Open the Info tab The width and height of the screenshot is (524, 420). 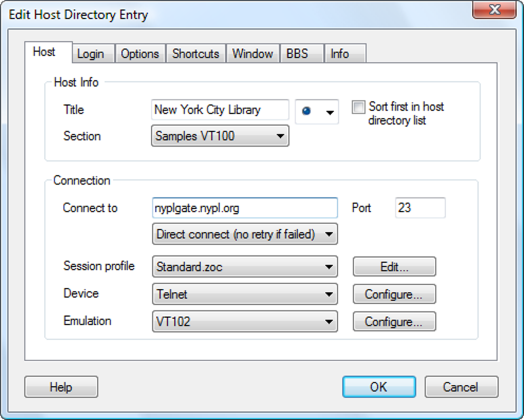click(x=340, y=54)
